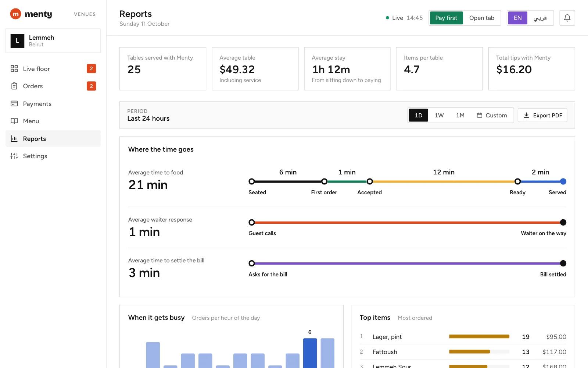Click the Live floor grid icon
The width and height of the screenshot is (588, 368).
coord(14,68)
